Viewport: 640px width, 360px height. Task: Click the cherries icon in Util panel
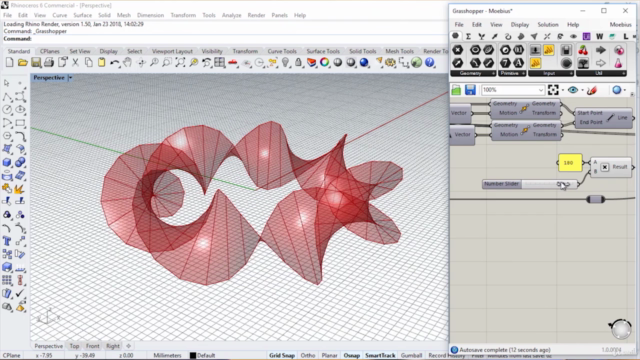tap(583, 50)
